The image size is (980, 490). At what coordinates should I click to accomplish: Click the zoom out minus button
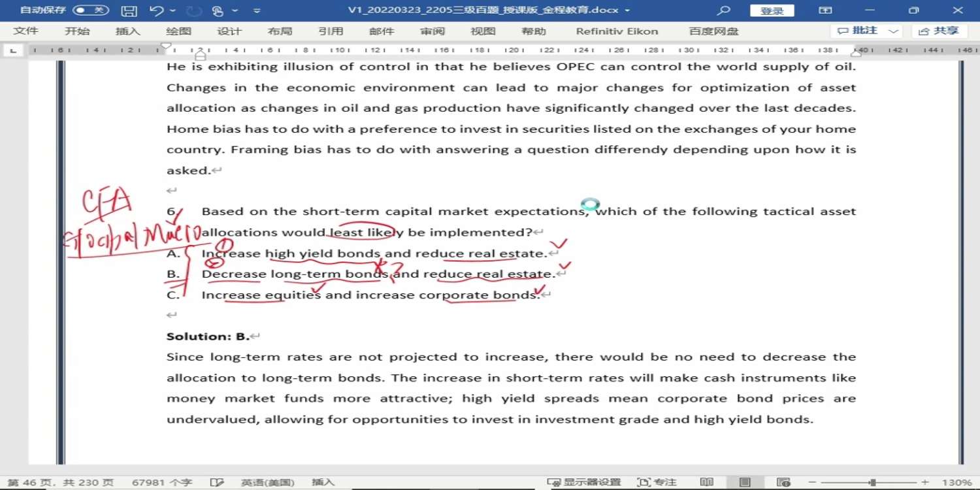click(x=813, y=483)
